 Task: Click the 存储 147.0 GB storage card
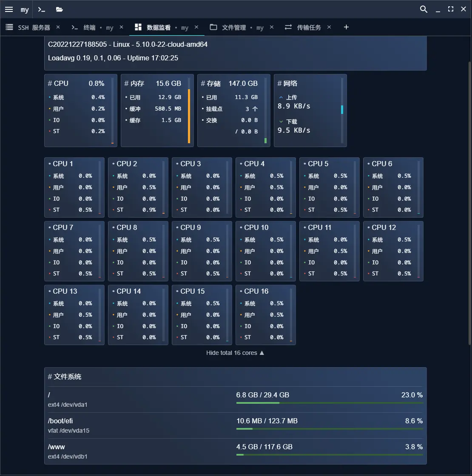(234, 110)
